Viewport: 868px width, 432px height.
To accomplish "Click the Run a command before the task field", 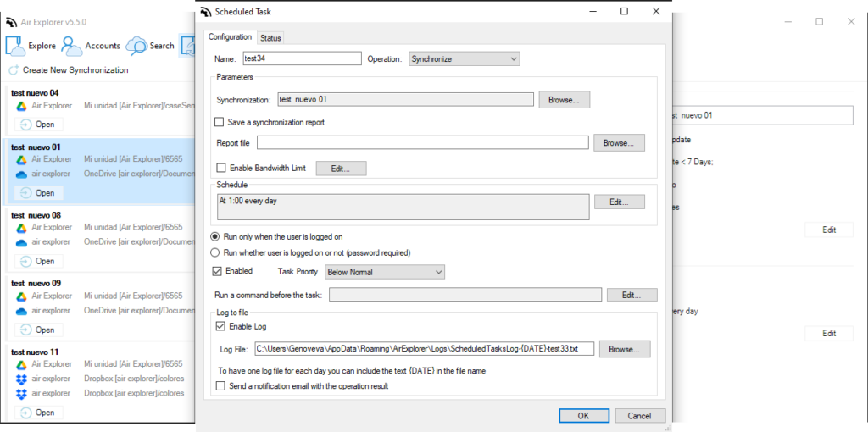I will pos(465,295).
